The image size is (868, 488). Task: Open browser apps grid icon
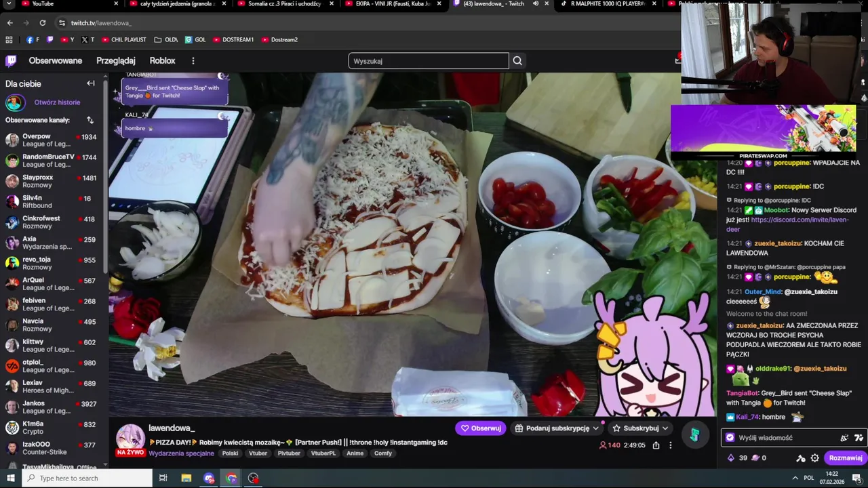point(9,40)
